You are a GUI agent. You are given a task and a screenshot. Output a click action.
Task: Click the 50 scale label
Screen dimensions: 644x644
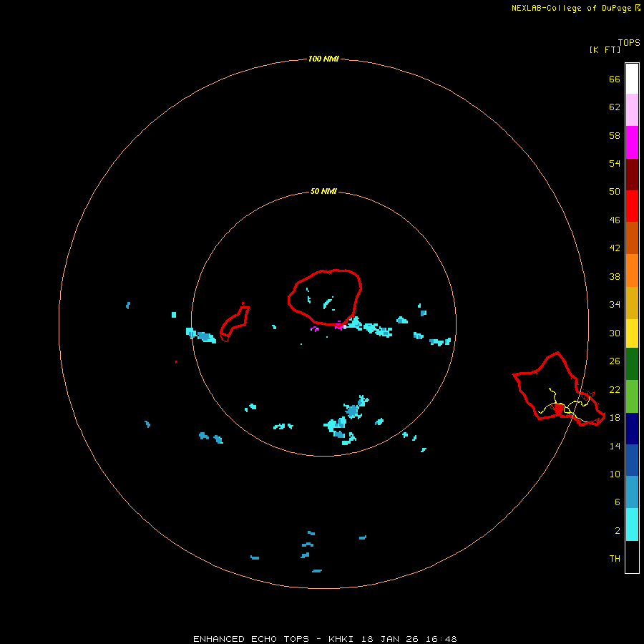click(615, 192)
